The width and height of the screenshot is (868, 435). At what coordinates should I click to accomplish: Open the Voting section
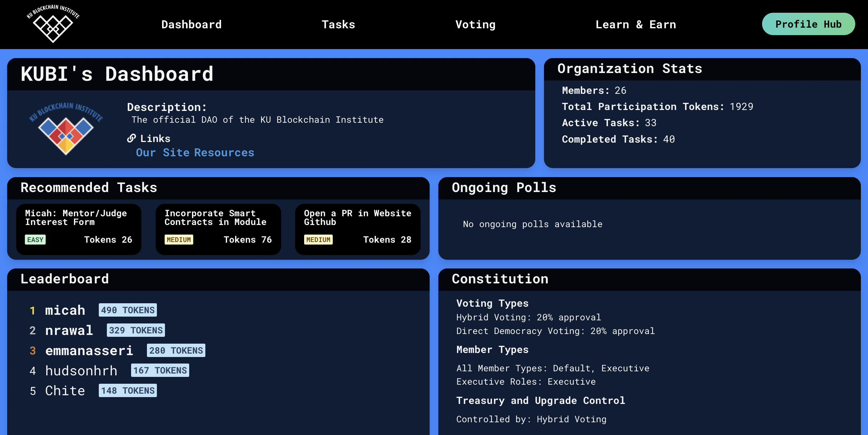point(475,24)
